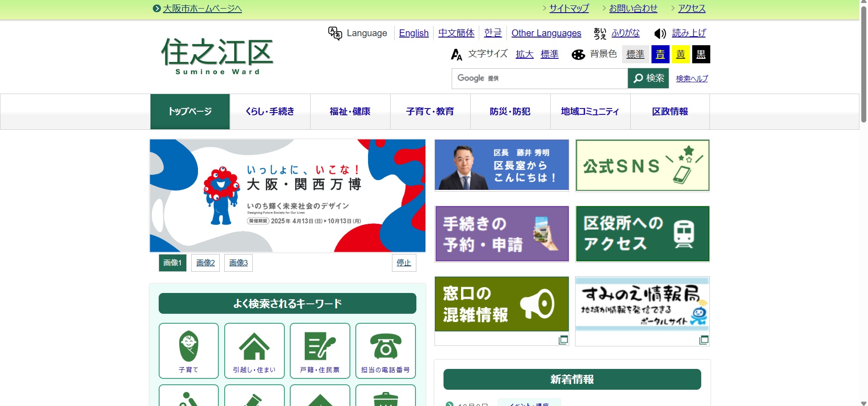The width and height of the screenshot is (868, 406).
Task: Click the read-aloud speaker icon
Action: click(660, 33)
